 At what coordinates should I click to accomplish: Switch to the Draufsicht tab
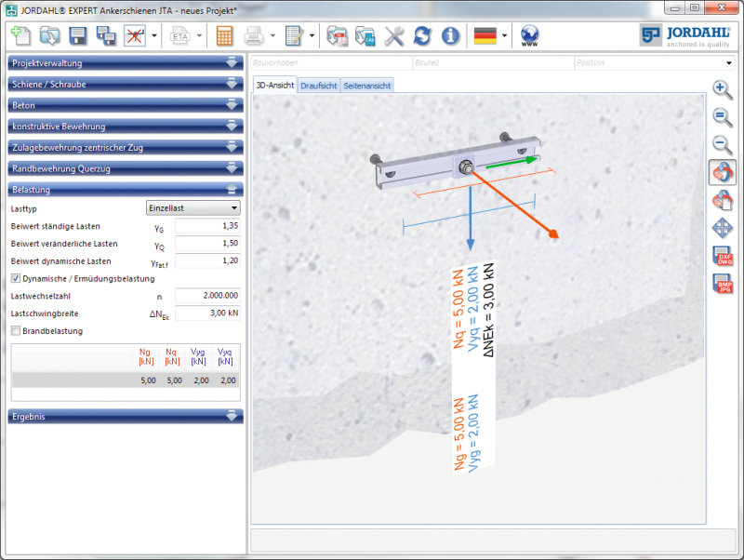coord(319,86)
